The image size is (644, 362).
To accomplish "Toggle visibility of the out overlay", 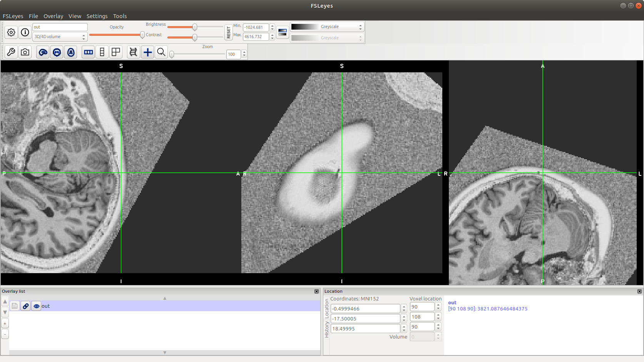I will tap(36, 306).
